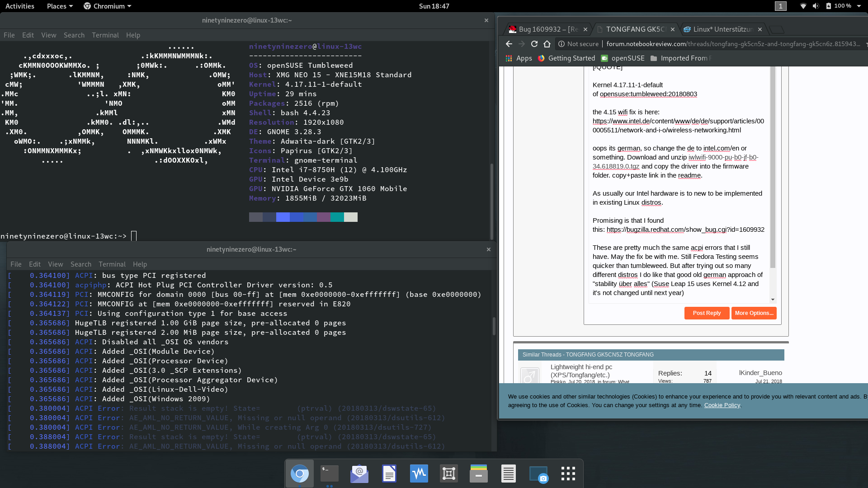Open LibreOffice Writer from the dock
The image size is (868, 488).
point(389,474)
